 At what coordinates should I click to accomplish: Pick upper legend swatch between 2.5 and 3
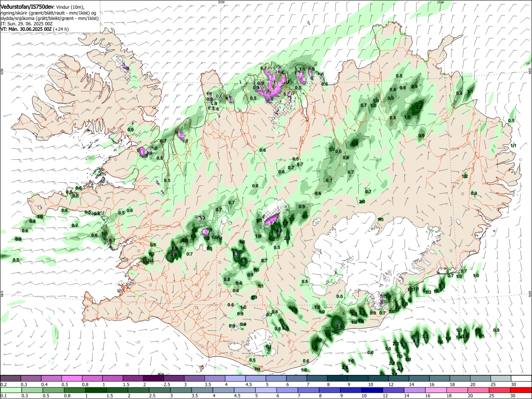(173, 378)
